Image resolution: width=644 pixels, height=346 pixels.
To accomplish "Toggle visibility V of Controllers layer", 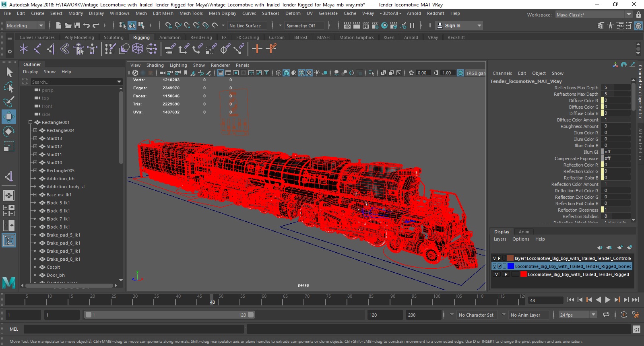I will coord(494,258).
